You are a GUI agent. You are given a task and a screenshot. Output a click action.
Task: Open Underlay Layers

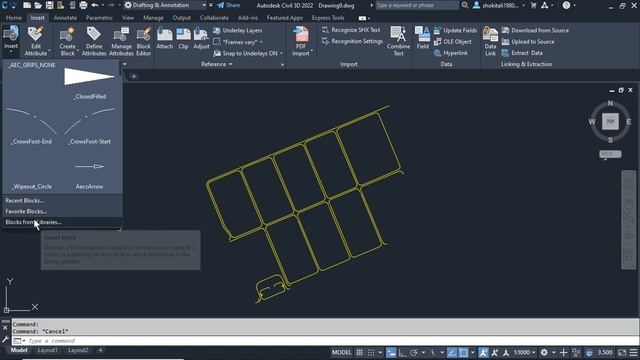pos(238,30)
